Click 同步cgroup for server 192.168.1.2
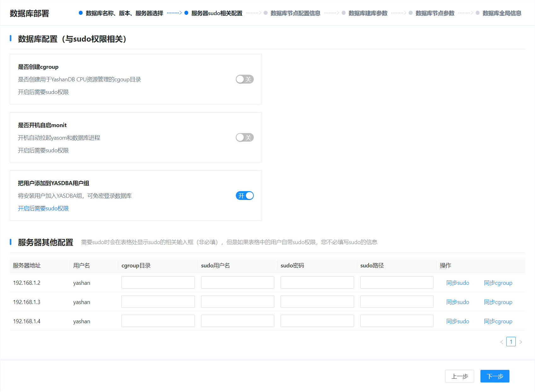This screenshot has width=535, height=392. tap(498, 283)
